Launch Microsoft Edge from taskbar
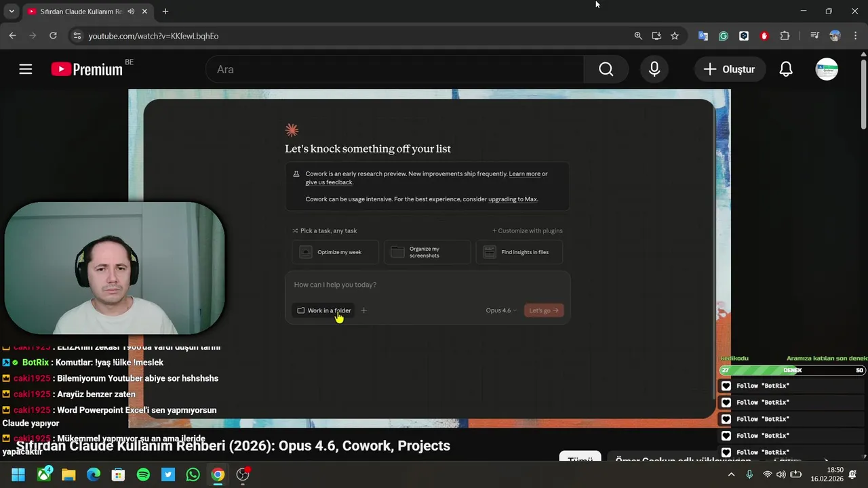The width and height of the screenshot is (868, 488). click(x=94, y=474)
